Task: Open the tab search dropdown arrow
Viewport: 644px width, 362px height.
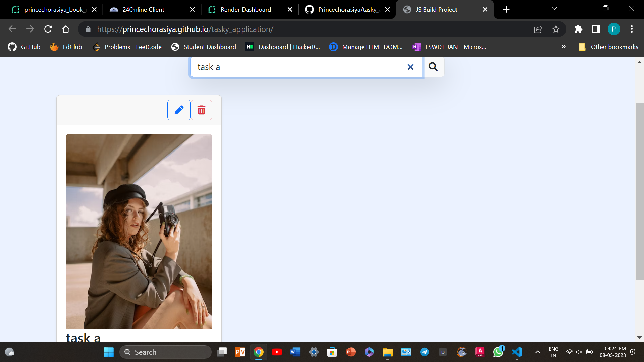Action: (x=554, y=9)
